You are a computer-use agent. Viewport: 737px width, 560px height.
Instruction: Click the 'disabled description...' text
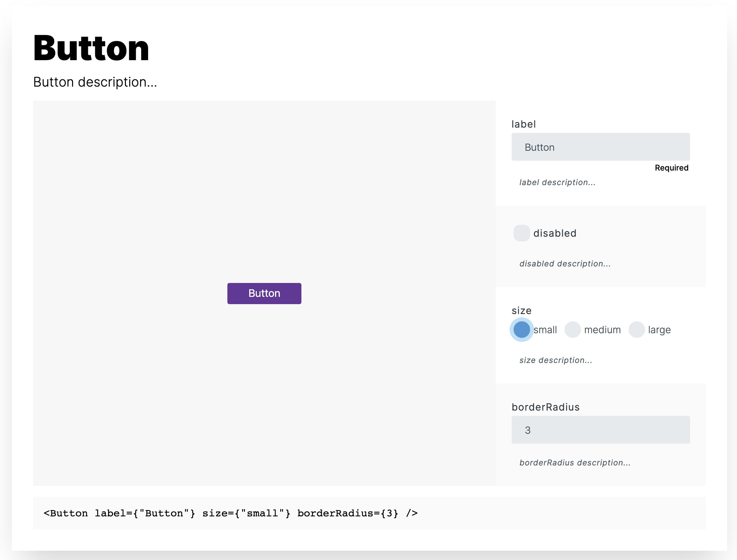click(565, 264)
